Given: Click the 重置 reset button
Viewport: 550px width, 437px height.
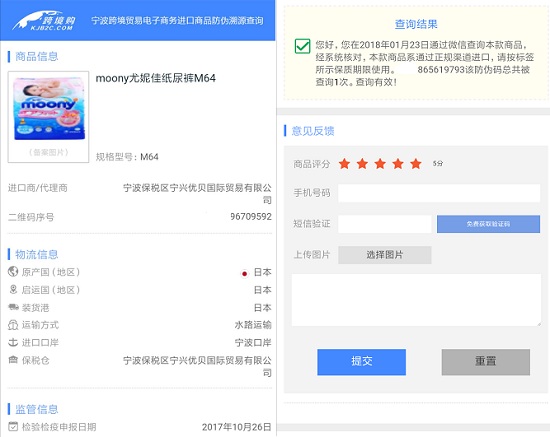Looking at the screenshot, I should pos(486,362).
